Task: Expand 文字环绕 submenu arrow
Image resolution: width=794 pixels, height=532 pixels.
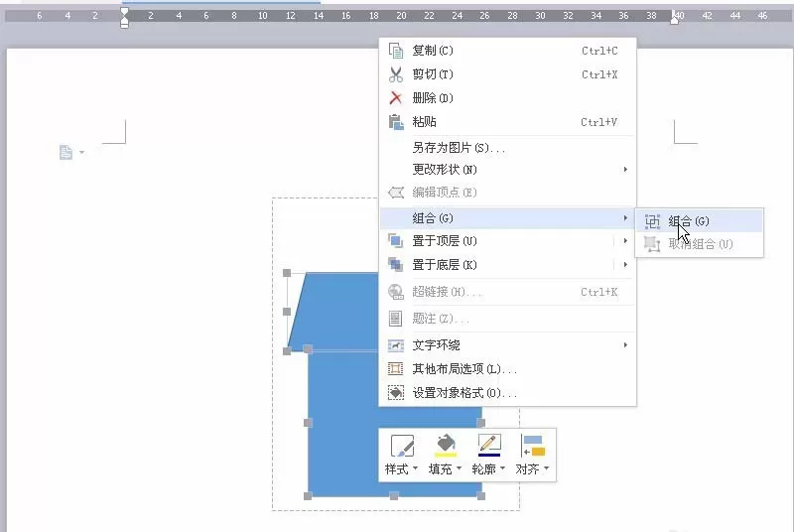Action: pos(625,345)
